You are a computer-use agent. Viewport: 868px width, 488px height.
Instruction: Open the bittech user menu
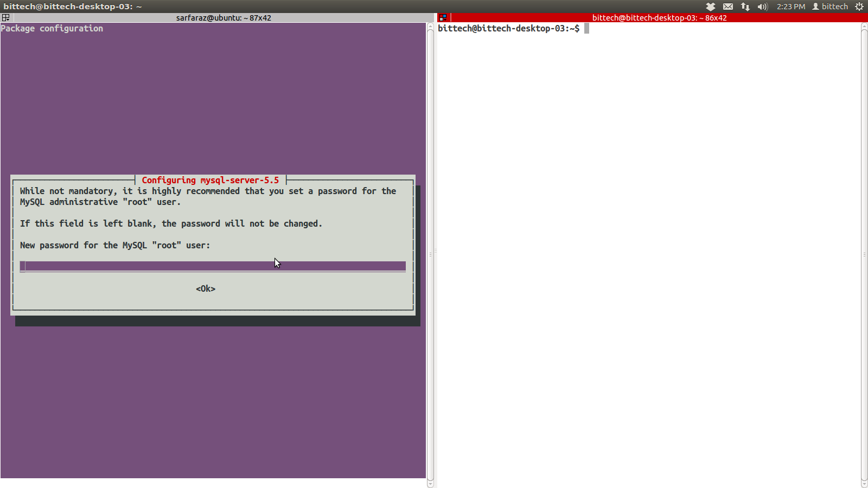[830, 7]
